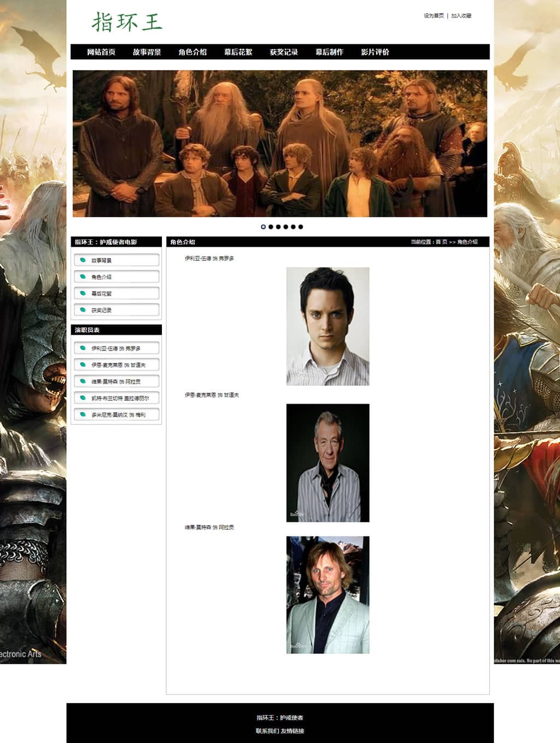Click the large group banner image
This screenshot has height=743, width=560.
coord(279,143)
